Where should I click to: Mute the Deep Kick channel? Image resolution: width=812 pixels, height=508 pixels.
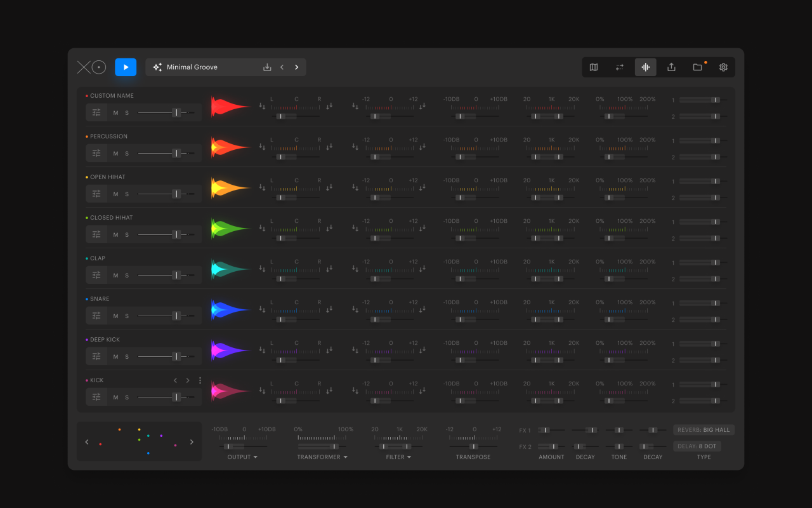coord(115,356)
